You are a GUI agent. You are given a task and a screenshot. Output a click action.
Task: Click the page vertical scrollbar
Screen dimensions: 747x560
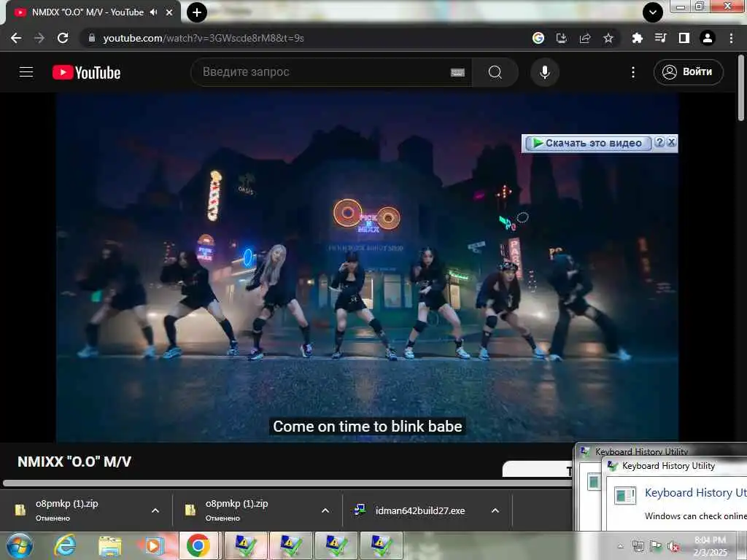click(x=741, y=88)
